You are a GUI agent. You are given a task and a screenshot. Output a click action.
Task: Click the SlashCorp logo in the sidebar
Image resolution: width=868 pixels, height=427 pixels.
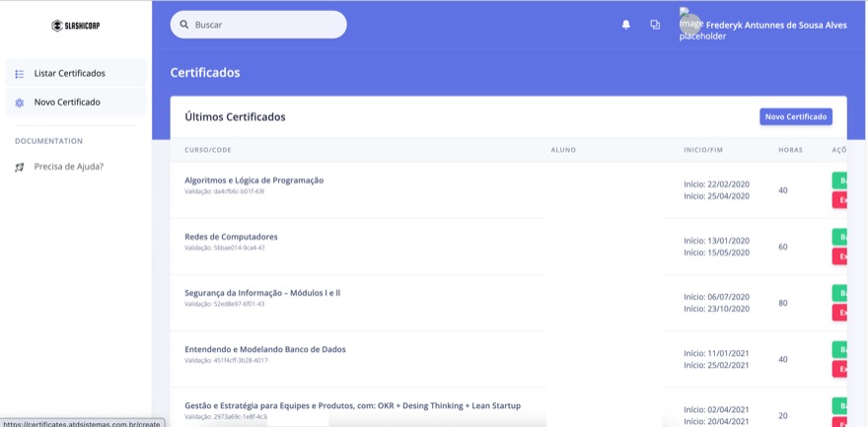pos(76,26)
